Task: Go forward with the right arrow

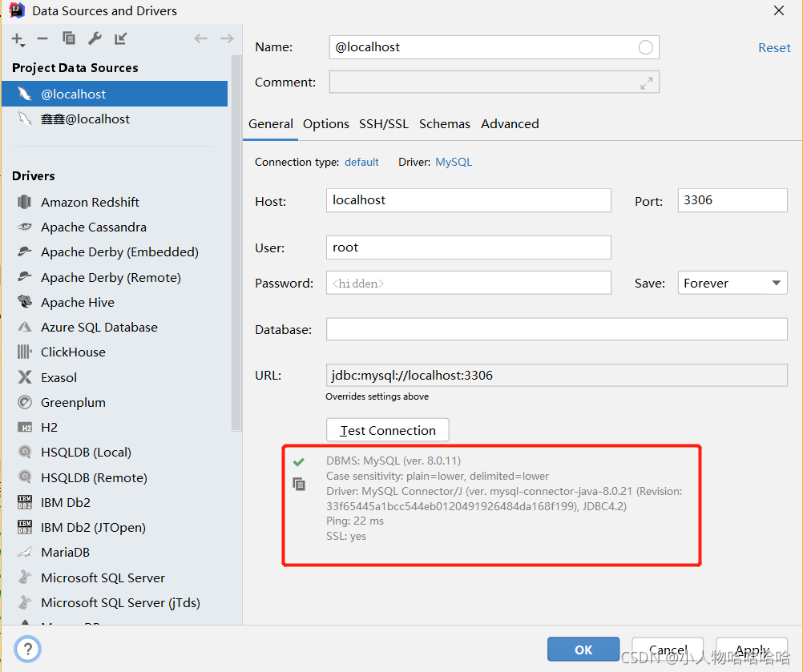Action: tap(227, 38)
